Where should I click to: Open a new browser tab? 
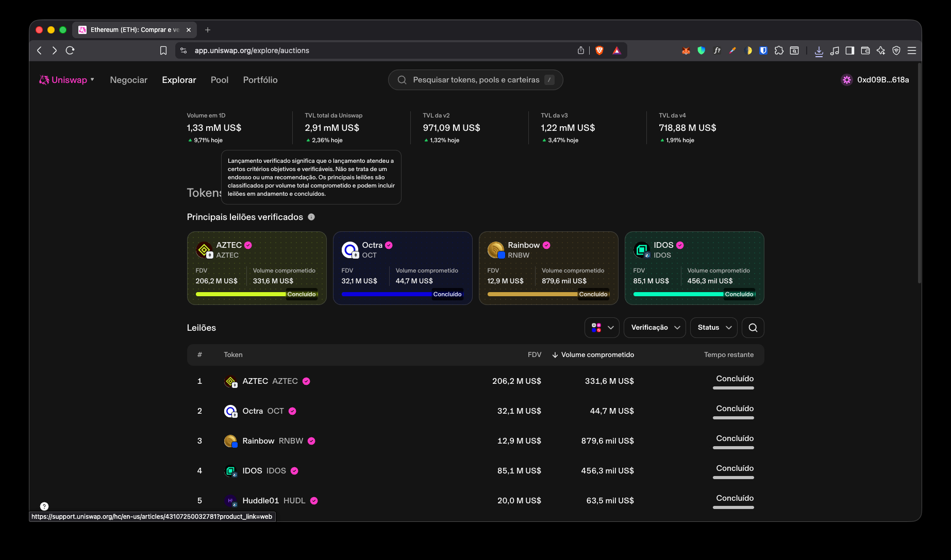coord(208,30)
